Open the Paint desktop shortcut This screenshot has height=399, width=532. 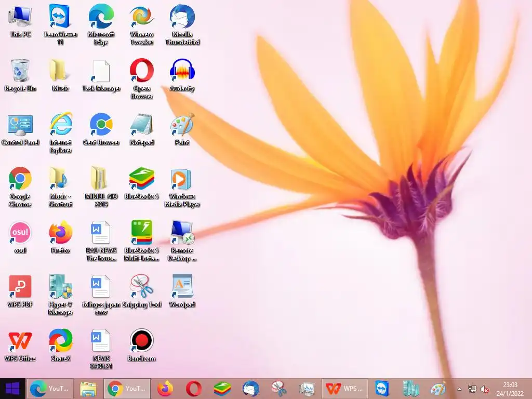point(182,129)
